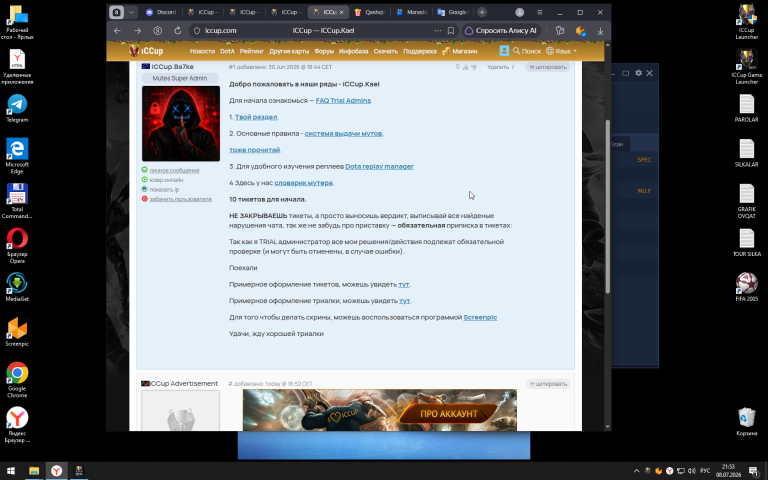Open Total Commander desktop icon

click(x=17, y=201)
